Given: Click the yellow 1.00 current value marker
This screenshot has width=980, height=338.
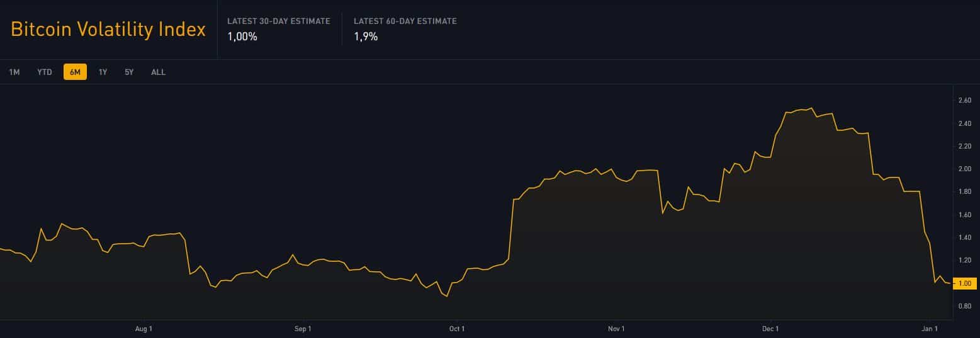Looking at the screenshot, I should click(965, 284).
